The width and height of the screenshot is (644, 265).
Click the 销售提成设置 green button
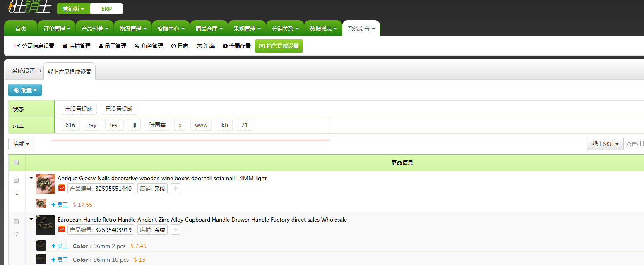(279, 46)
